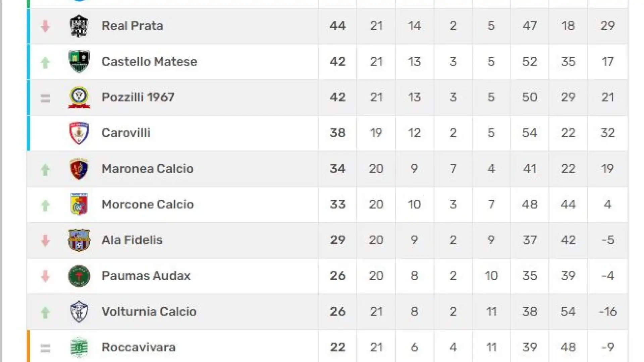The width and height of the screenshot is (644, 362).
Task: Select the Ala Fidelis team name
Action: (x=132, y=240)
